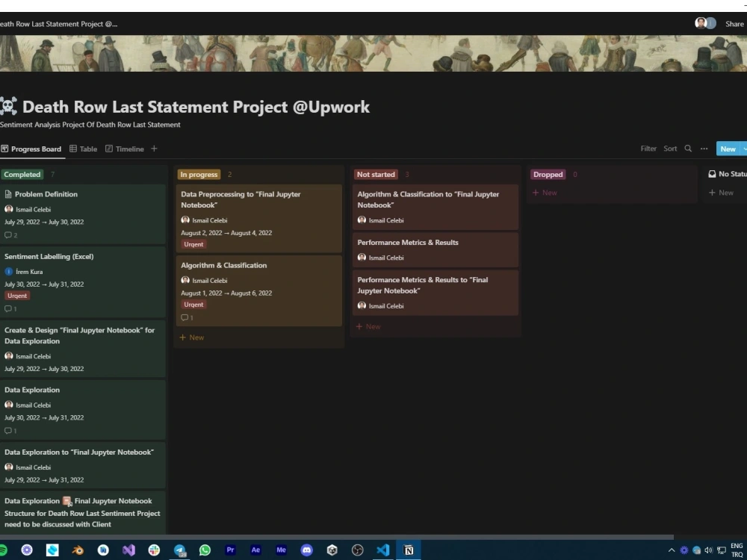Open the Performance Metrics & Results card
This screenshot has width=747, height=560.
(x=436, y=249)
